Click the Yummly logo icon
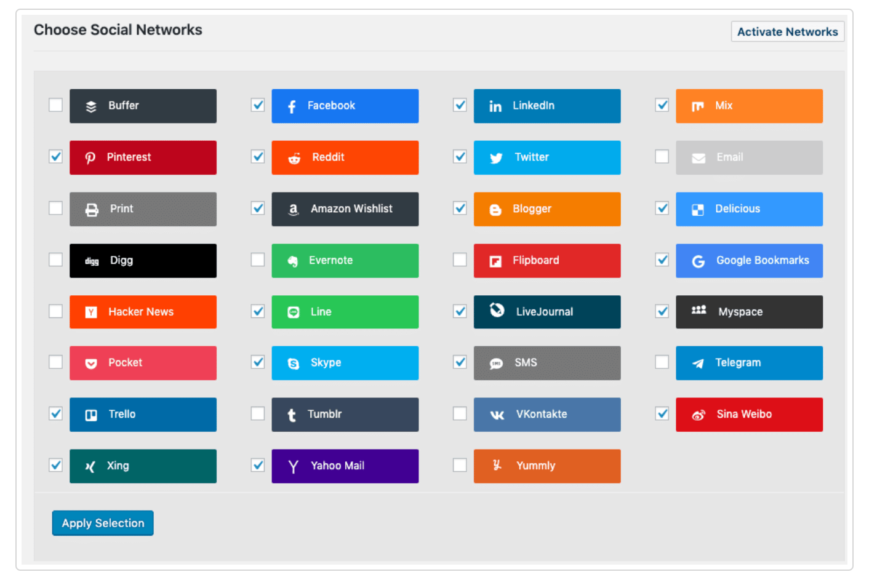Viewport: 869px width, 588px height. (497, 465)
